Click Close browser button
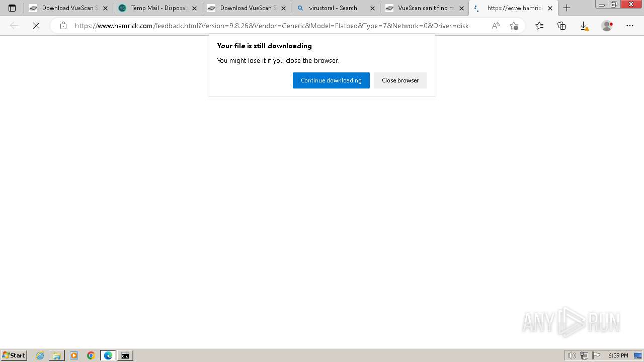The image size is (644, 362). click(x=400, y=80)
